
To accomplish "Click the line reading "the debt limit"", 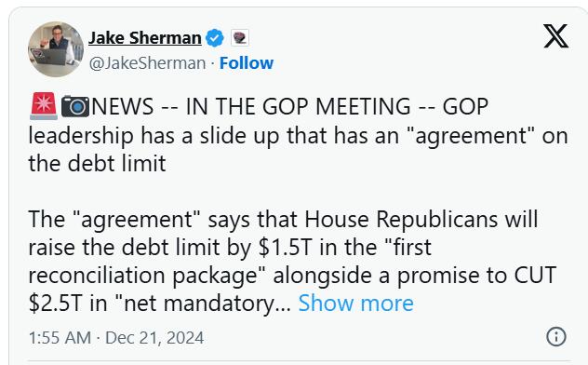I will (x=97, y=164).
